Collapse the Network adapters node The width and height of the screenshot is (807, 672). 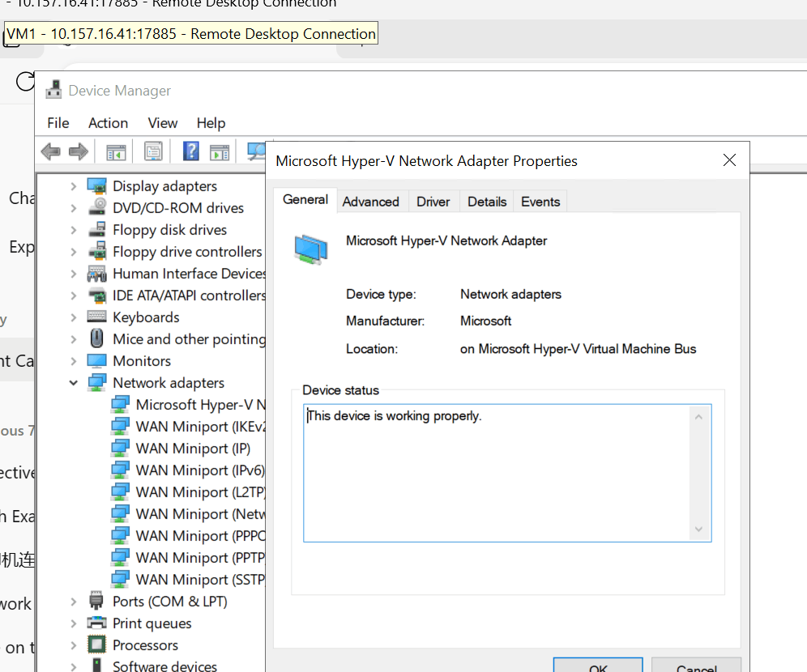pos(74,383)
